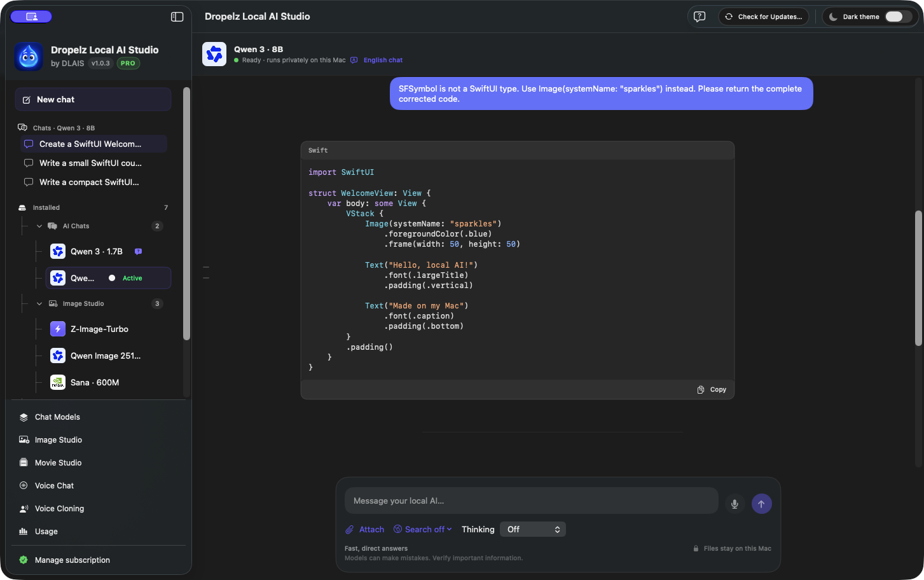924x580 pixels.
Task: Click Check for Updates button
Action: (x=764, y=17)
